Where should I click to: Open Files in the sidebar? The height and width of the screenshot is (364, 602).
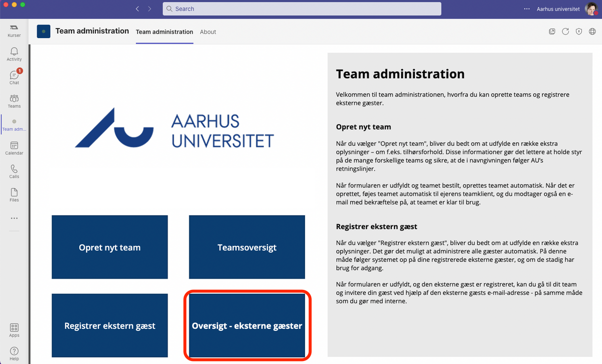click(14, 195)
